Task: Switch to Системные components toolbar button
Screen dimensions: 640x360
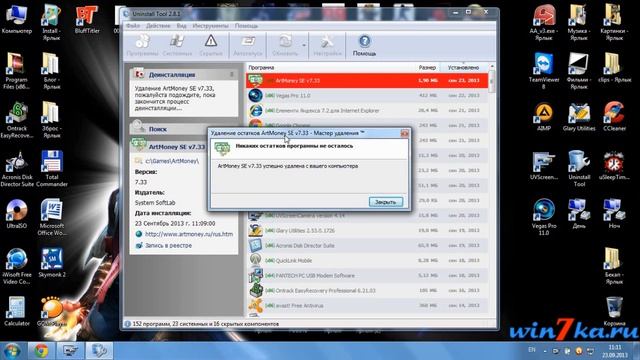Action: [x=177, y=45]
